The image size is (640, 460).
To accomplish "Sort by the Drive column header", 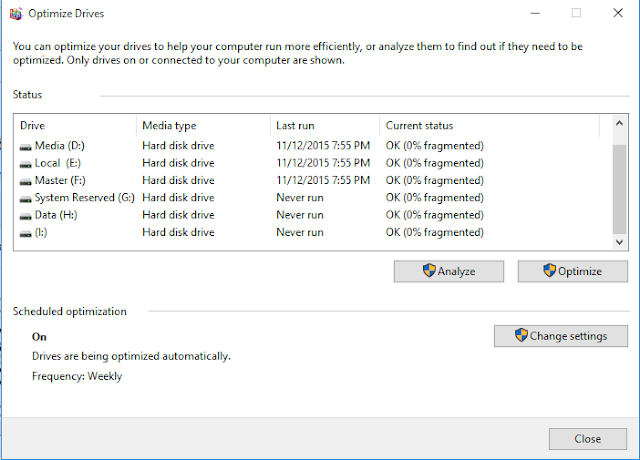I will click(x=75, y=126).
